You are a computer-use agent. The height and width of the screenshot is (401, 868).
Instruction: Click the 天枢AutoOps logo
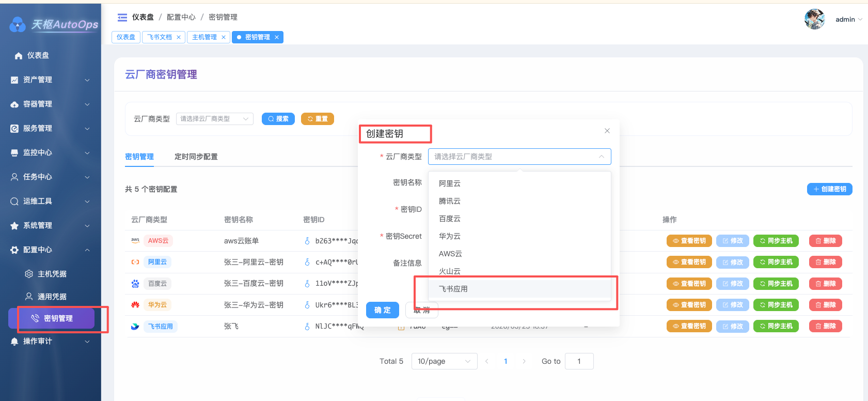point(54,24)
